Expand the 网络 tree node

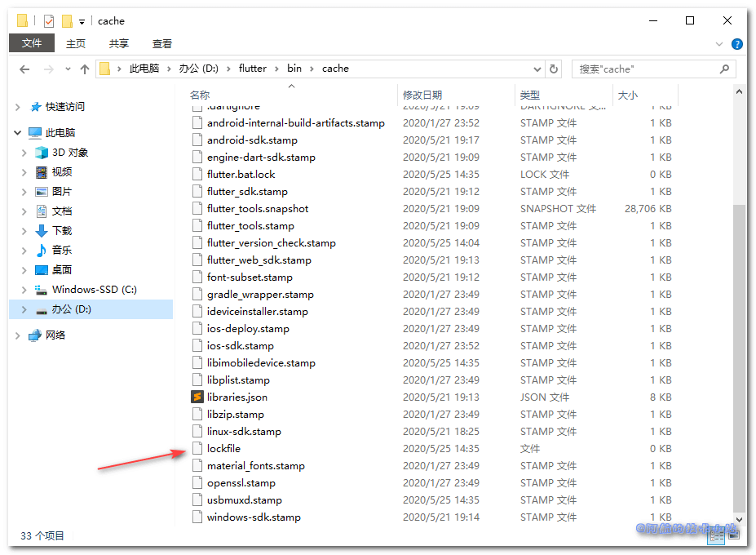(x=18, y=335)
